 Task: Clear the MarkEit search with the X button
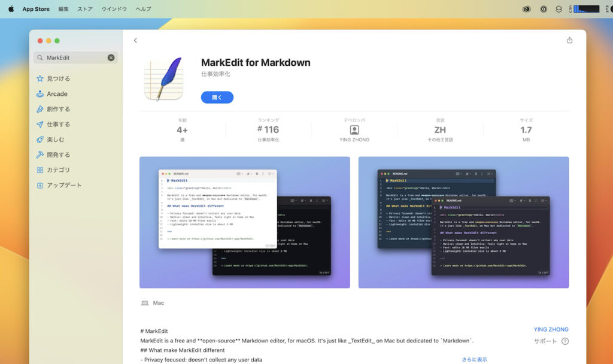[x=110, y=57]
